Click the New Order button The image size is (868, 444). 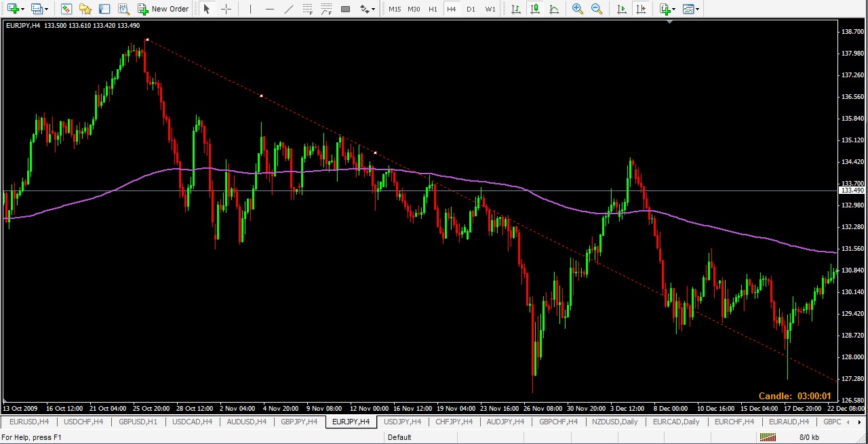tap(163, 9)
